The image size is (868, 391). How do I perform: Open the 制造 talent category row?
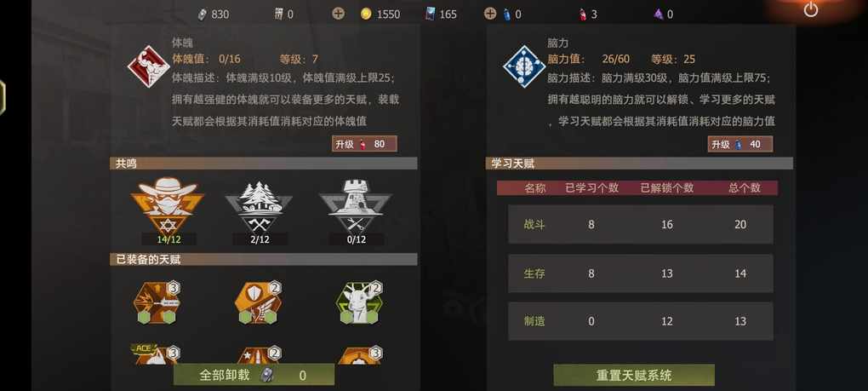click(641, 321)
